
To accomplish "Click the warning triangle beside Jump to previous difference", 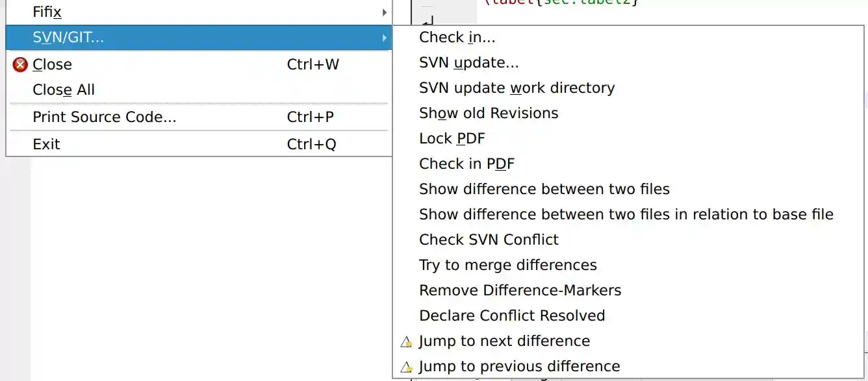I will tap(407, 366).
